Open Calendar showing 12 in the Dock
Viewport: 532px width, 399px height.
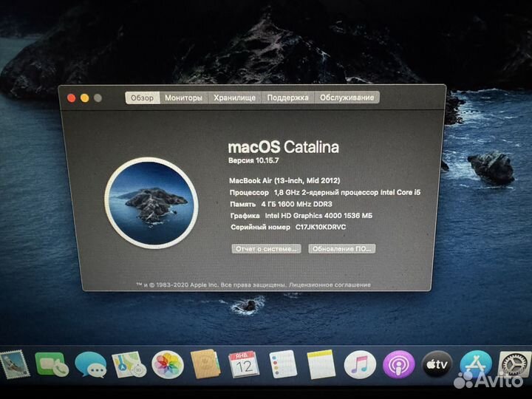coord(243,365)
